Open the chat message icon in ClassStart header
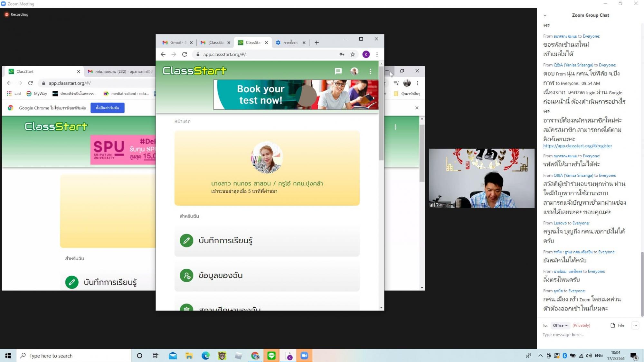This screenshot has height=362, width=644. 338,71
